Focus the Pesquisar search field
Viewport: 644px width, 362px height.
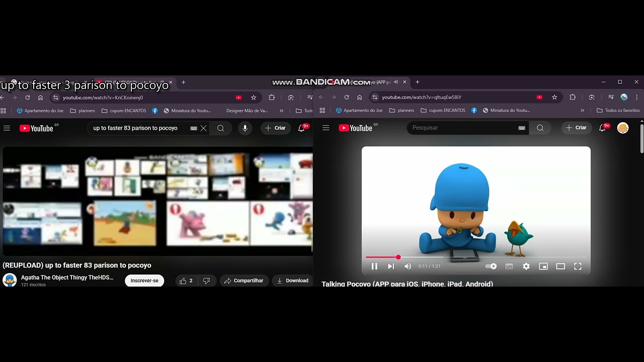[468, 128]
